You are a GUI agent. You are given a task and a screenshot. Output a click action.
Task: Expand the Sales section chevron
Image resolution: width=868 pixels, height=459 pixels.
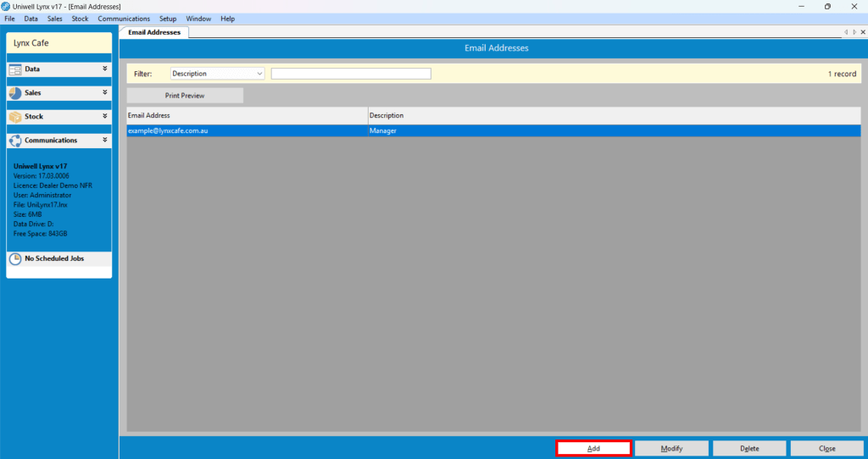104,92
